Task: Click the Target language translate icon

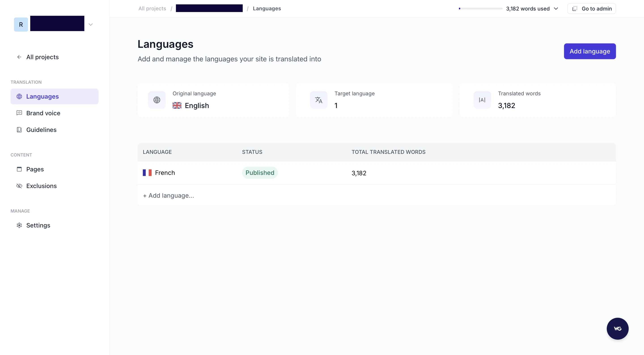Action: pos(319,100)
